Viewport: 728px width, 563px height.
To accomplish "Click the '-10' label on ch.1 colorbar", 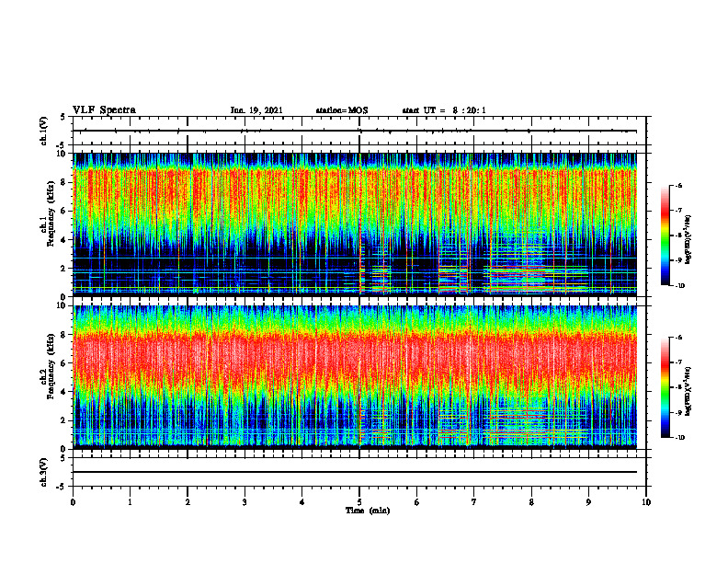I will click(679, 286).
